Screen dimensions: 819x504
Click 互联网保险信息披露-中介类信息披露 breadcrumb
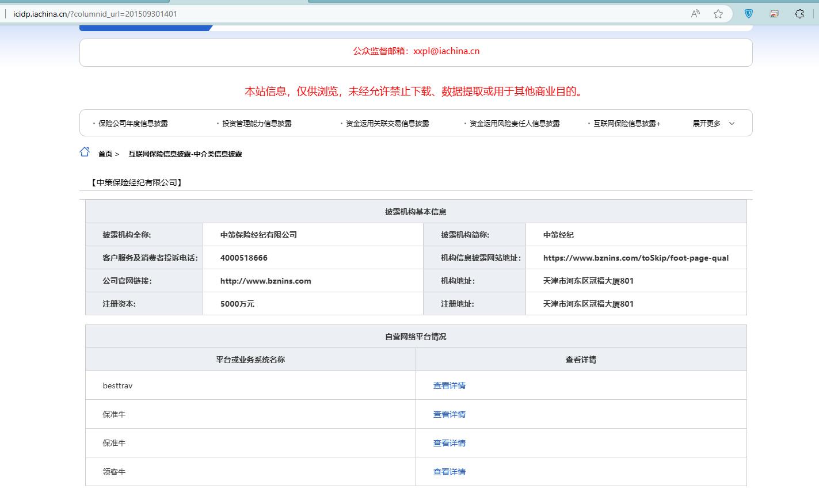[185, 154]
